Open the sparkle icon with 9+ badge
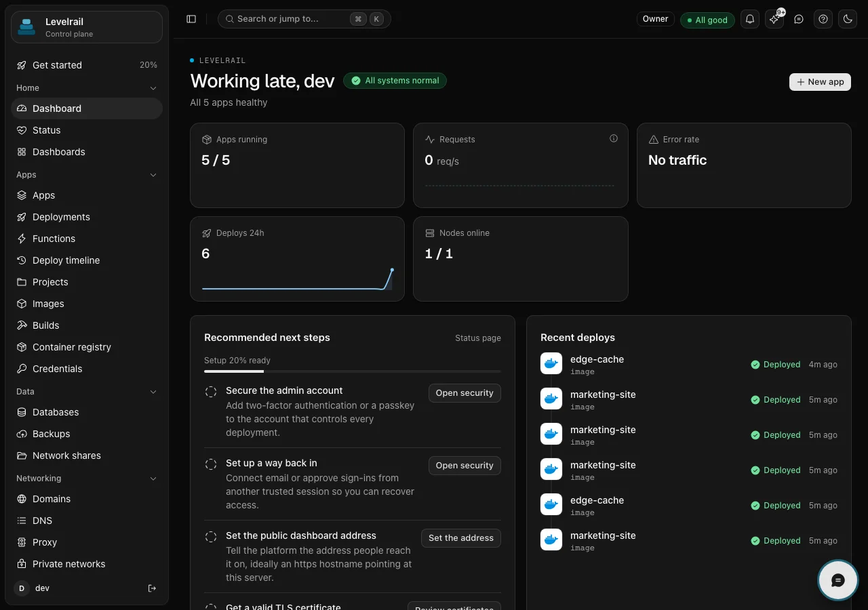868x610 pixels. 774,19
